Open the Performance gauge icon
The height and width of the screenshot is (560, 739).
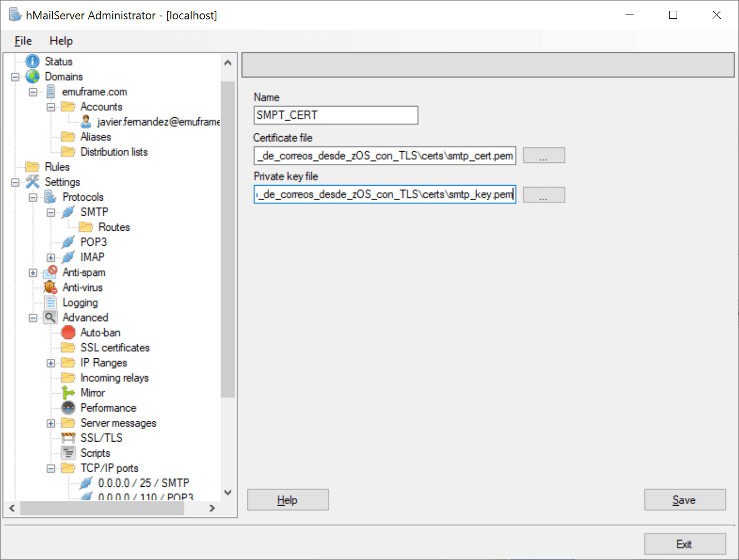68,408
